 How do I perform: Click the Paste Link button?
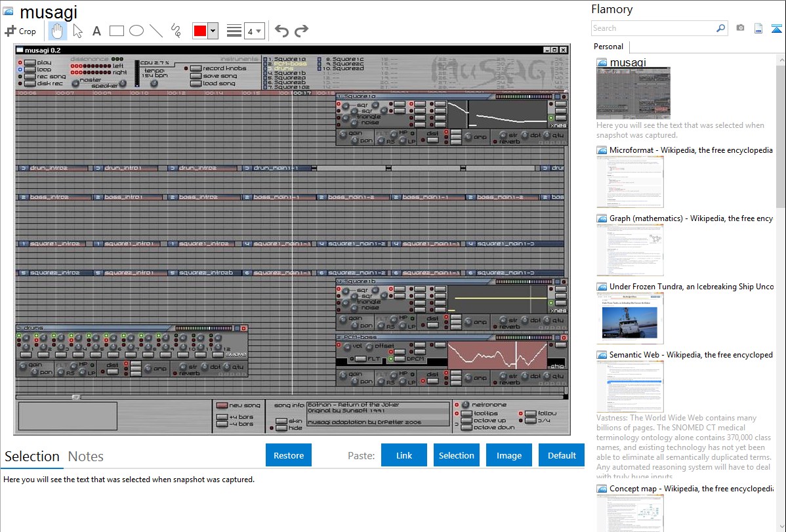click(404, 455)
